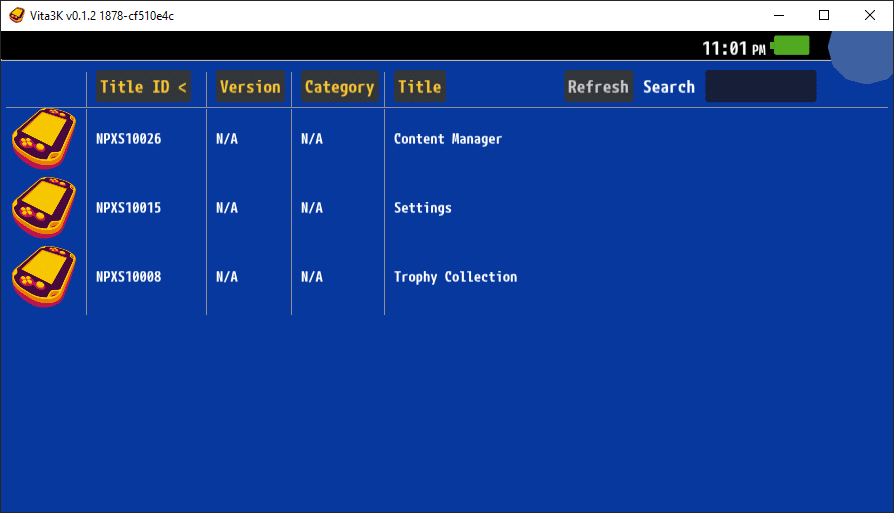Maximize the Vita3K window
894x513 pixels.
(x=824, y=15)
